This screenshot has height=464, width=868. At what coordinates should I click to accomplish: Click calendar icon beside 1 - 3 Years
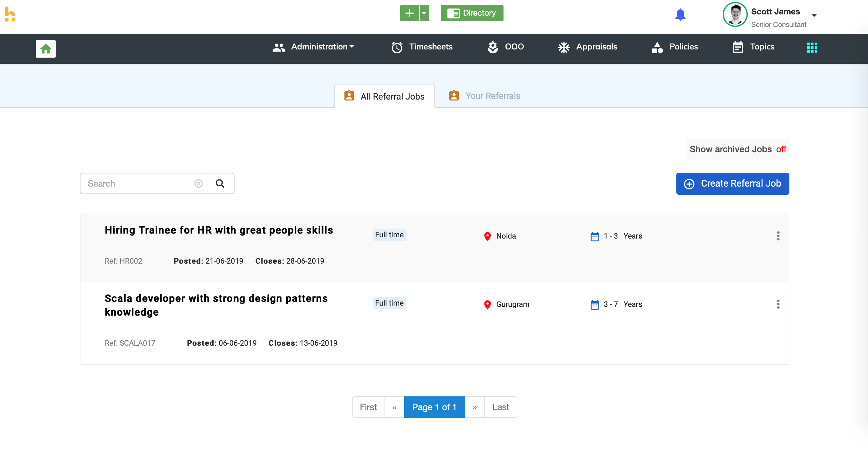point(595,237)
